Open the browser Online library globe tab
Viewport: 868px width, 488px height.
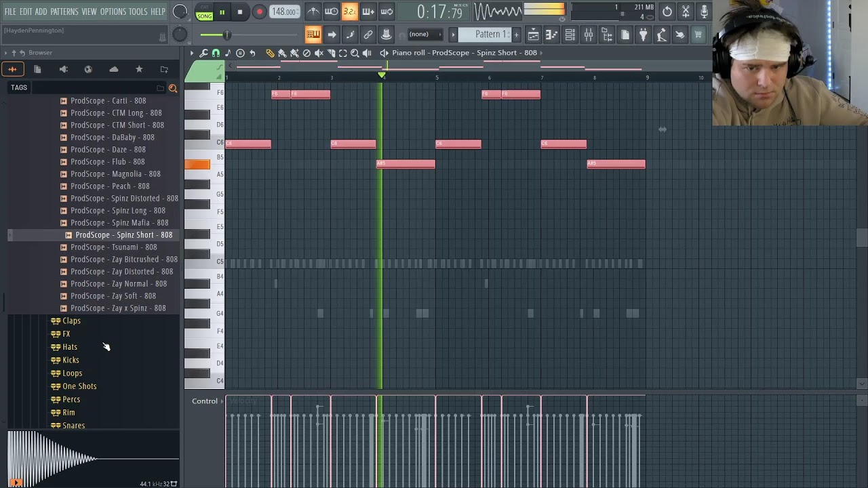tap(88, 69)
